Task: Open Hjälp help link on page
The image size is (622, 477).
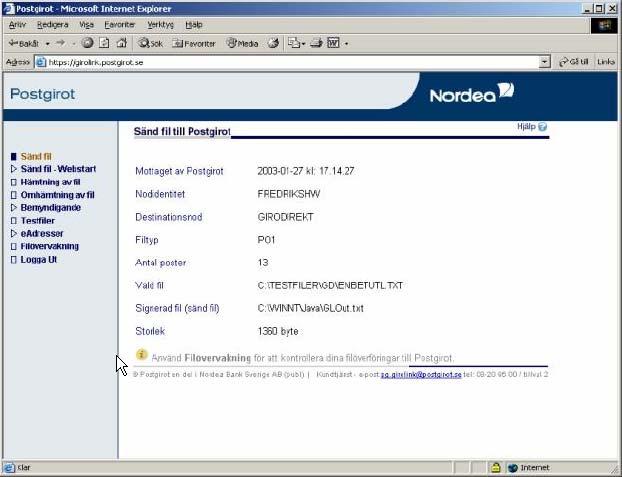Action: [x=526, y=127]
